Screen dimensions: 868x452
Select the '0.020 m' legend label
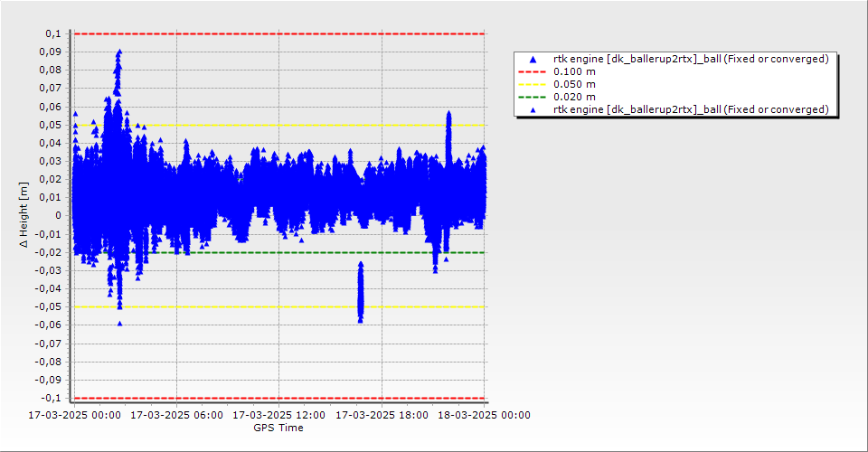point(574,98)
